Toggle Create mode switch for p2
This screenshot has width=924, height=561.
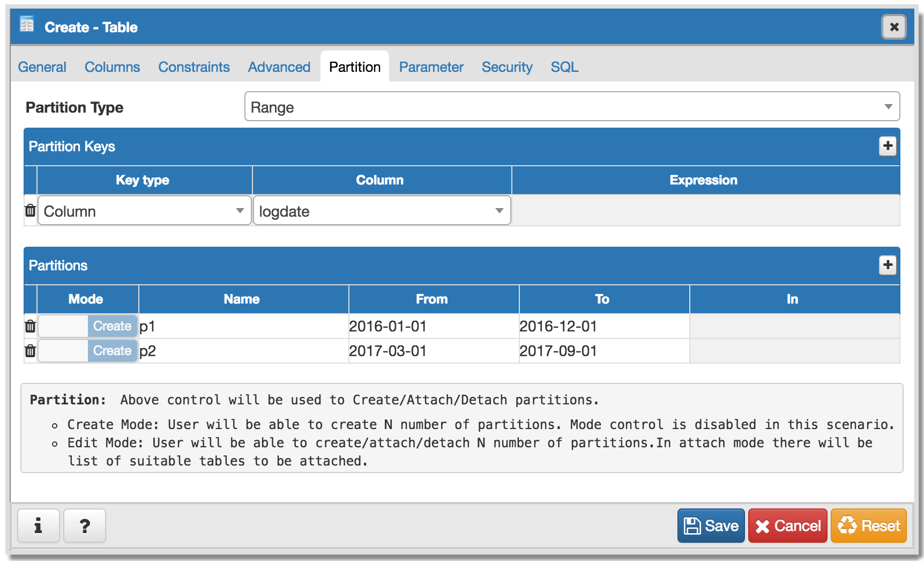click(88, 351)
